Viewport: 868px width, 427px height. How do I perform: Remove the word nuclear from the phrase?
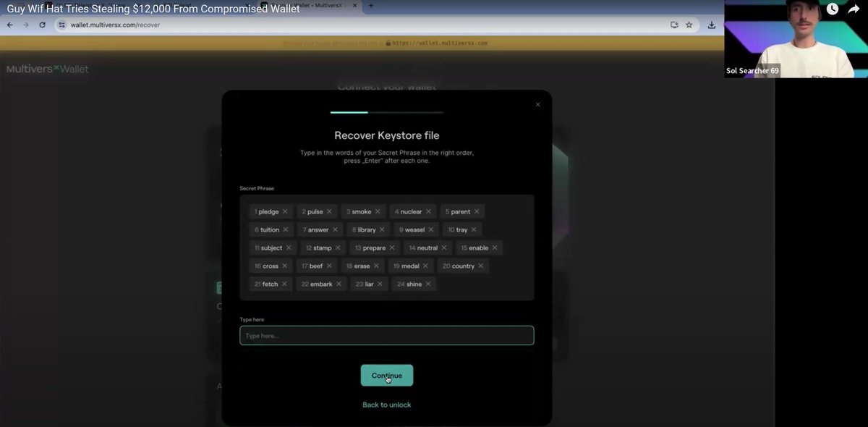428,211
